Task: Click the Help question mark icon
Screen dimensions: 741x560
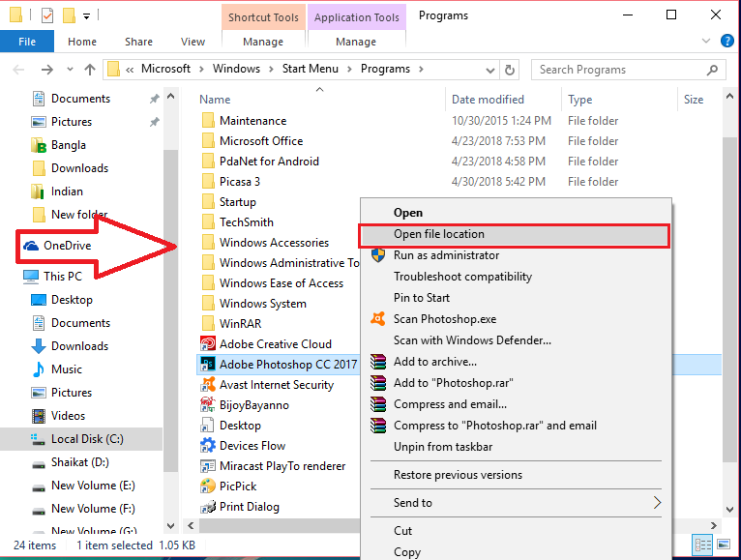Action: point(726,42)
